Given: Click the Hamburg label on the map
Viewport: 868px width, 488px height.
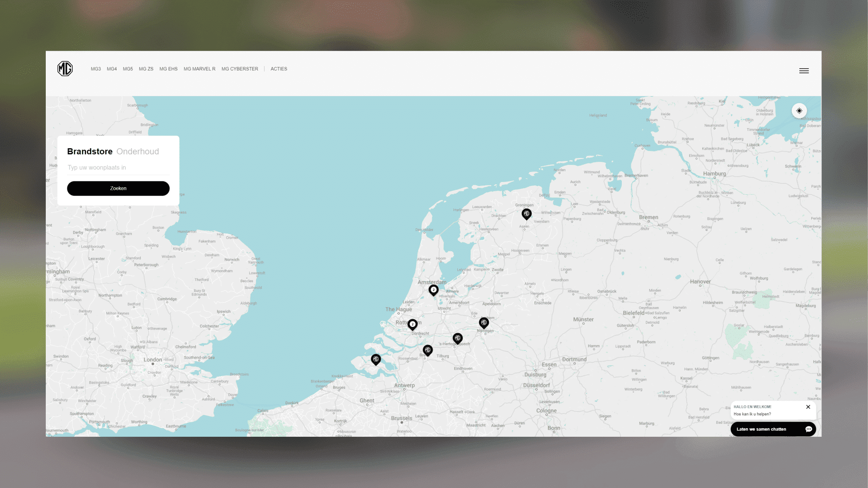Looking at the screenshot, I should (x=715, y=174).
